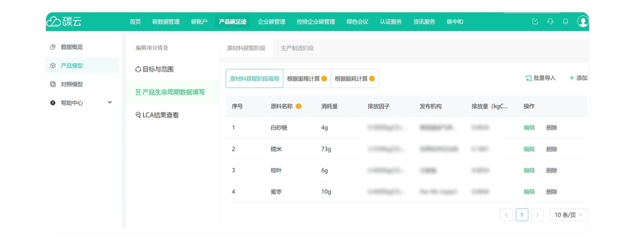The image size is (644, 248).
Task: Click the user avatar icon
Action: pos(583,21)
